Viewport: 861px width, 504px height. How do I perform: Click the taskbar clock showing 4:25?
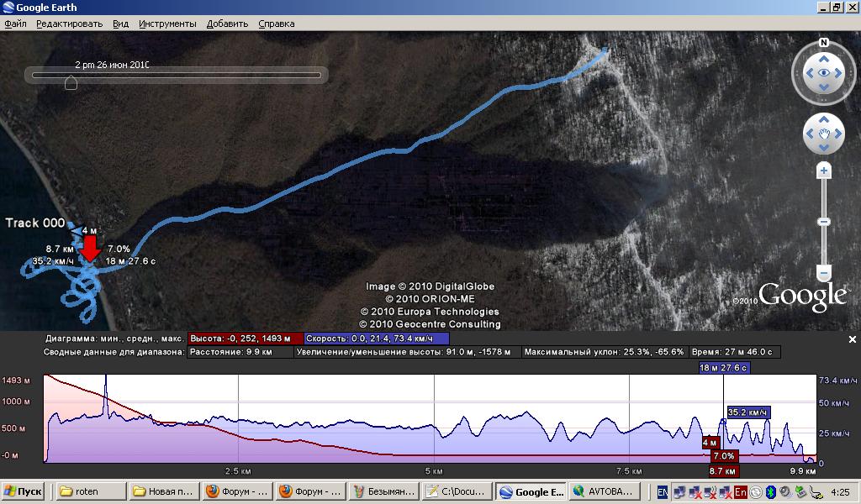tap(841, 492)
